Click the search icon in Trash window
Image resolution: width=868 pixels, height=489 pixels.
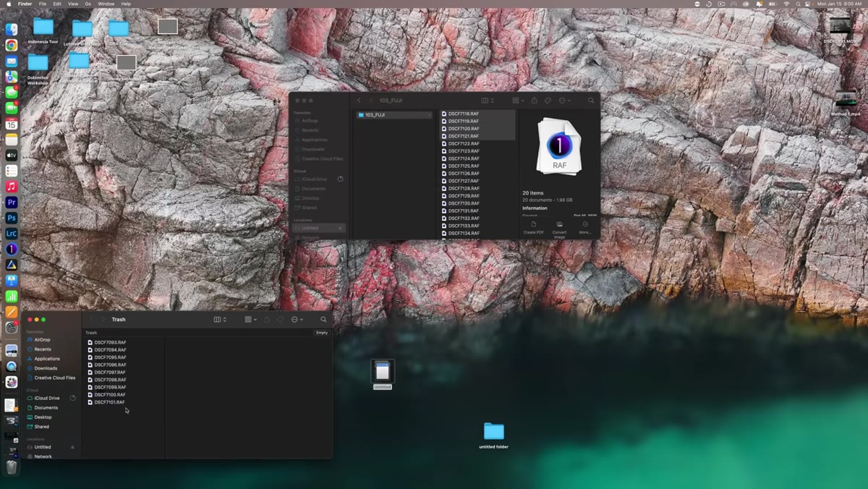click(323, 319)
